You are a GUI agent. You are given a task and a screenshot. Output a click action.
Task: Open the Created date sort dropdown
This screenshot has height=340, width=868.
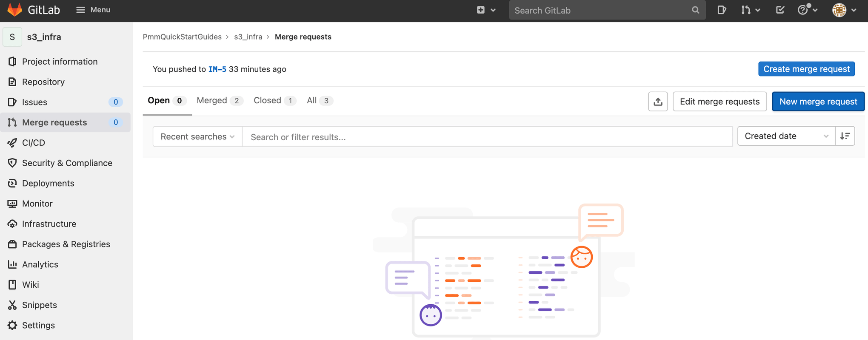point(786,136)
